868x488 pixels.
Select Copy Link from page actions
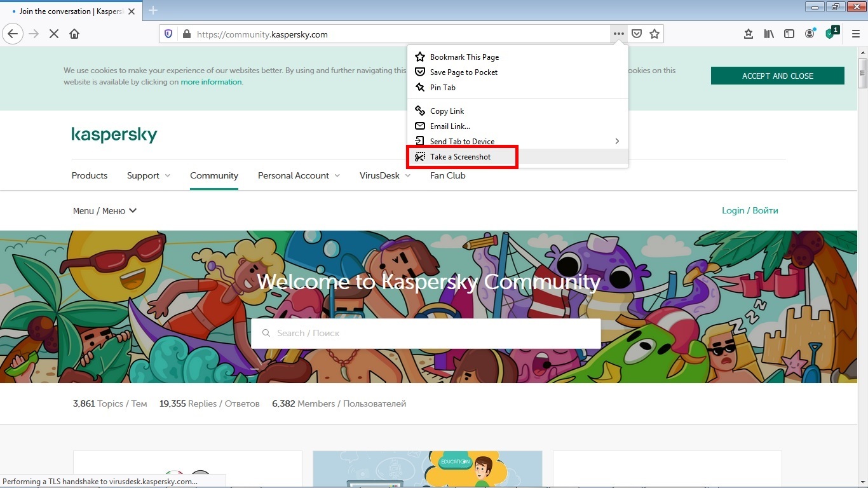pos(518,111)
